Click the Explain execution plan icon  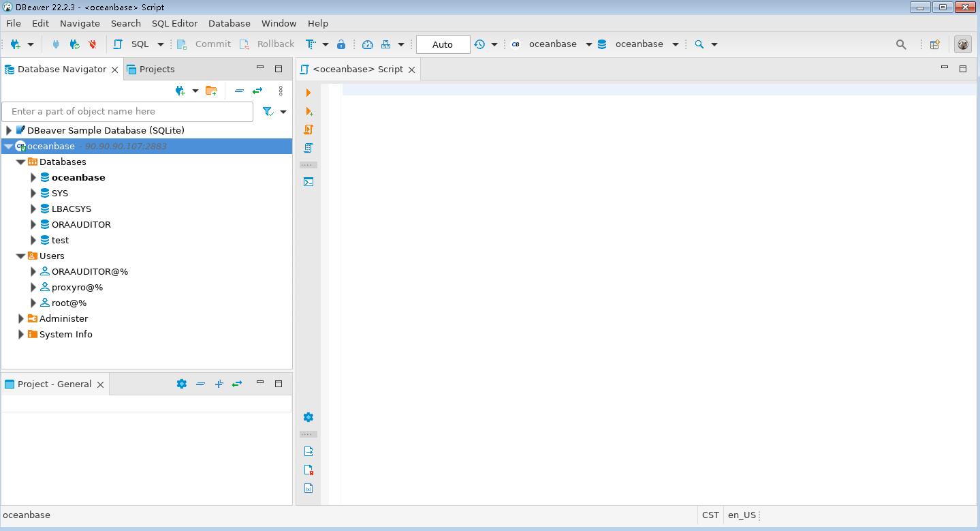pyautogui.click(x=309, y=148)
